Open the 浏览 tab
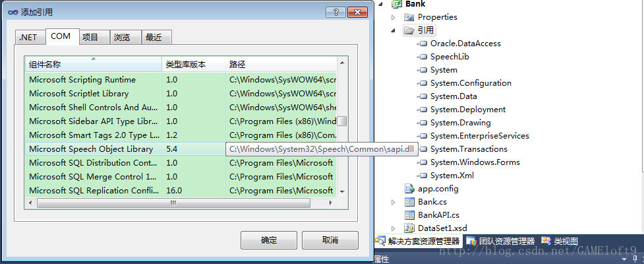The image size is (644, 264). pos(126,38)
